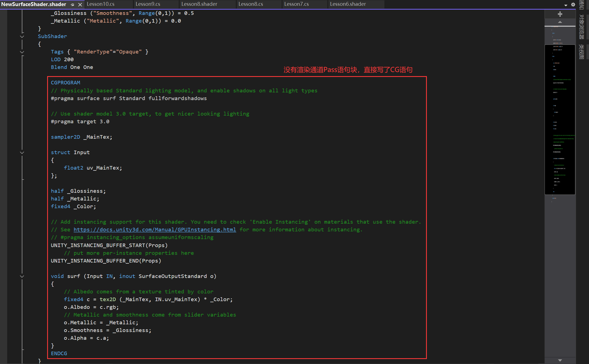Close the NewSurfaceShader.shader tab
Screen dimensions: 589x364
click(80, 4)
